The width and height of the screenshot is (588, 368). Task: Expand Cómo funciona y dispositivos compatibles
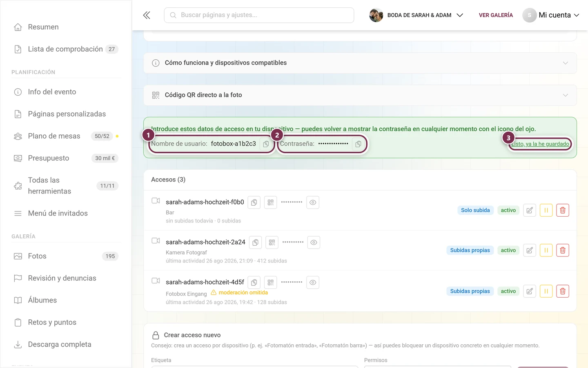pos(360,63)
